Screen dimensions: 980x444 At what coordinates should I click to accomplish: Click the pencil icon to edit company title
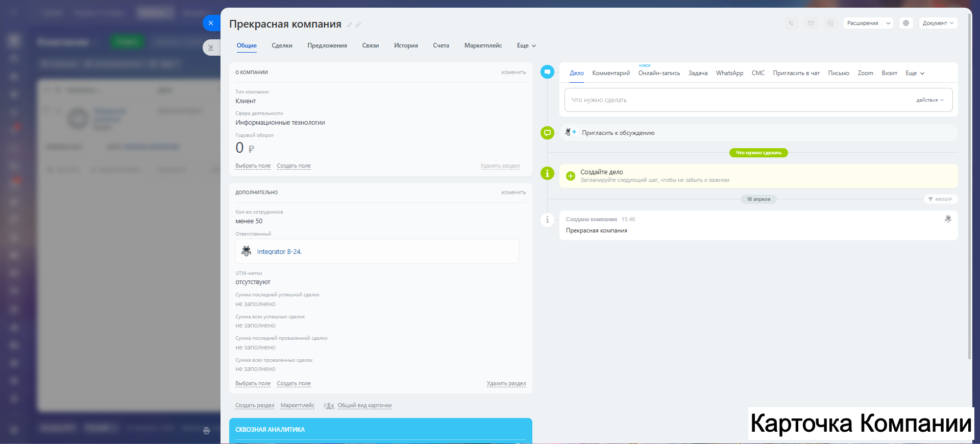click(x=350, y=25)
